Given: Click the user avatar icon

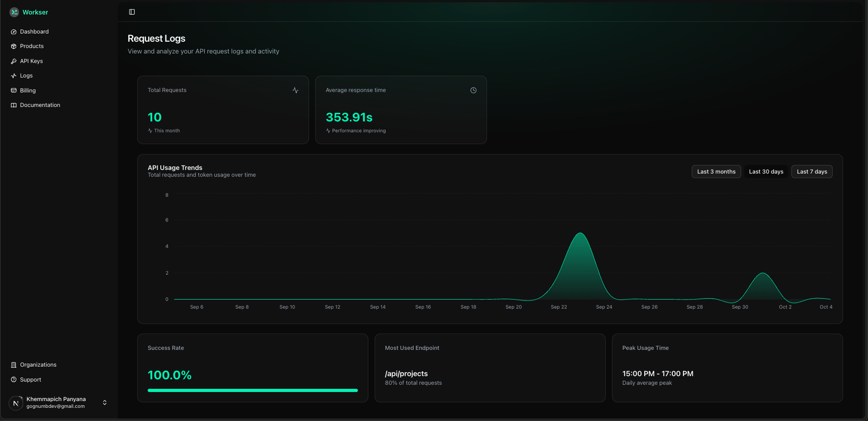Looking at the screenshot, I should [x=16, y=403].
